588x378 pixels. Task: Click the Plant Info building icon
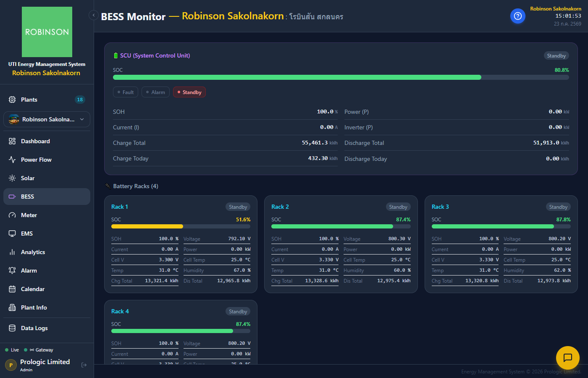12,307
